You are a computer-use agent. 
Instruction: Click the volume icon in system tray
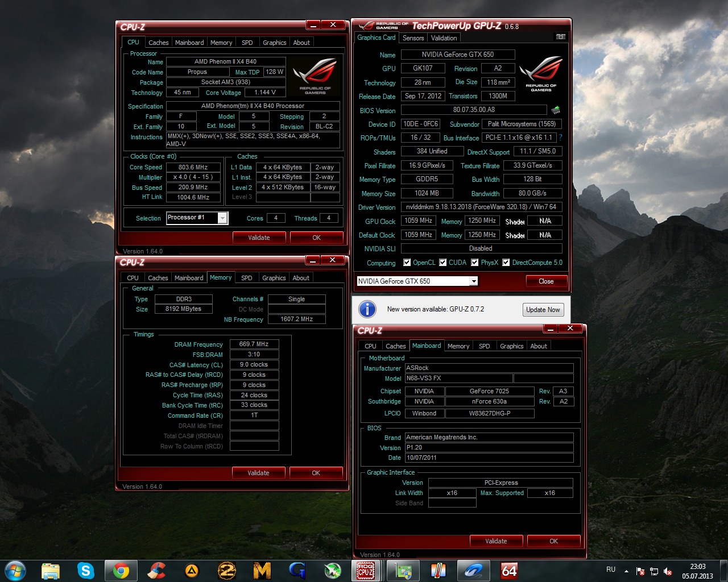[x=668, y=571]
